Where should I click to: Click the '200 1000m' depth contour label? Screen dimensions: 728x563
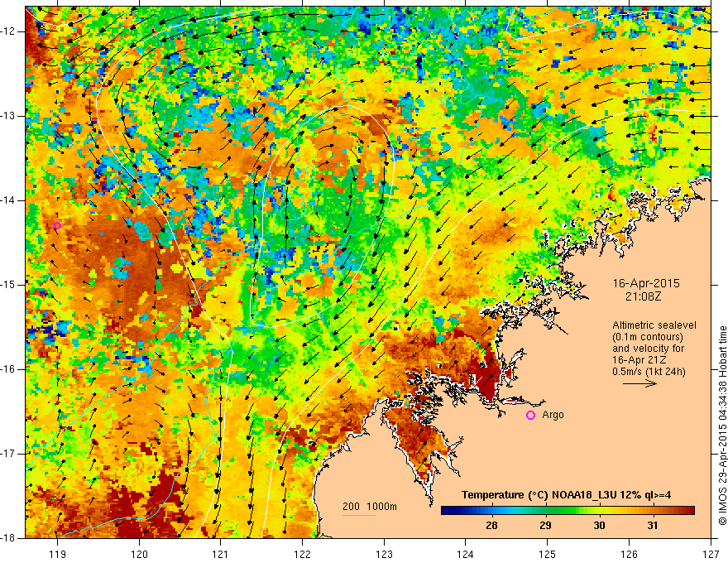(x=370, y=507)
